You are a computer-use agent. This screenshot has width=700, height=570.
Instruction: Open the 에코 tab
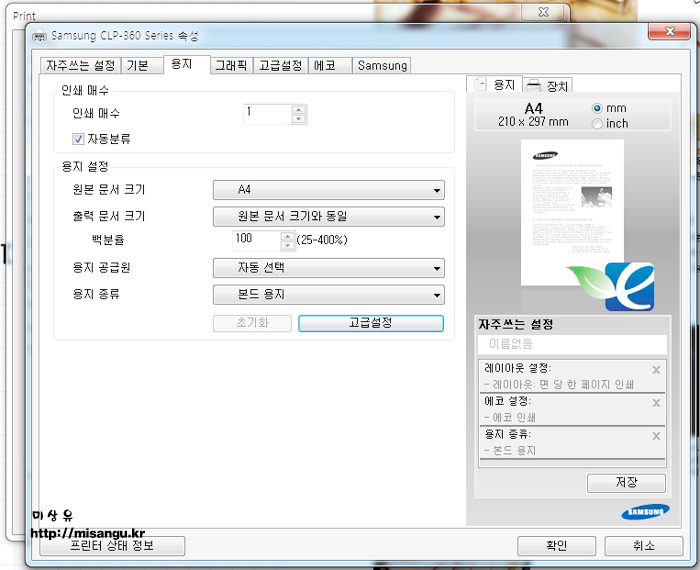[329, 65]
